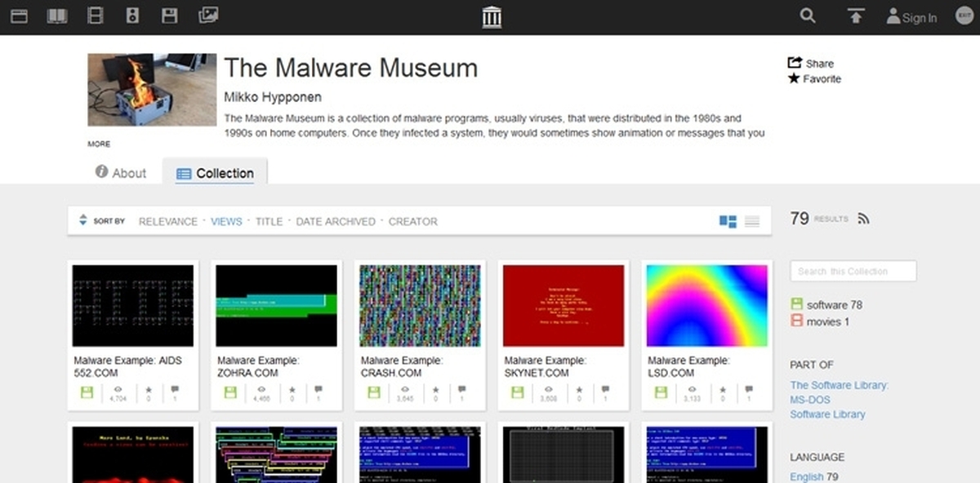Open the About tab
Screen dimensions: 980x483
pyautogui.click(x=121, y=173)
